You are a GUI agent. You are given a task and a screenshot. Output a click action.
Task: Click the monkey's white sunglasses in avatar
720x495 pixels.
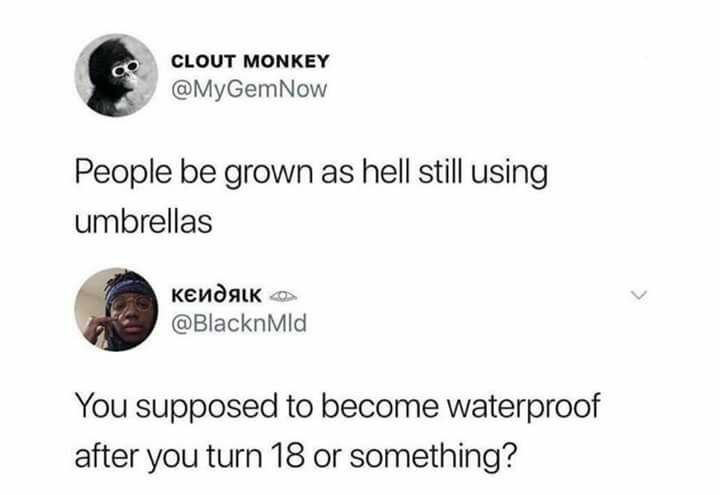click(x=125, y=68)
